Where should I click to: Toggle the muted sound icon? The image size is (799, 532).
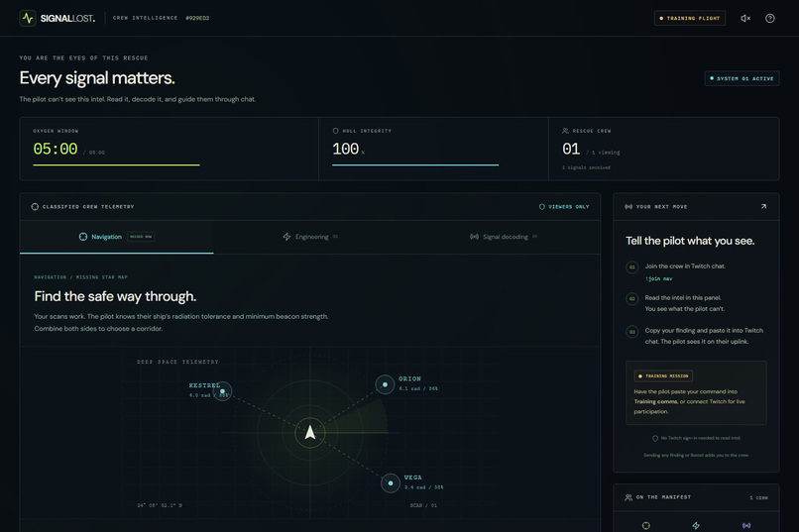[x=745, y=18]
